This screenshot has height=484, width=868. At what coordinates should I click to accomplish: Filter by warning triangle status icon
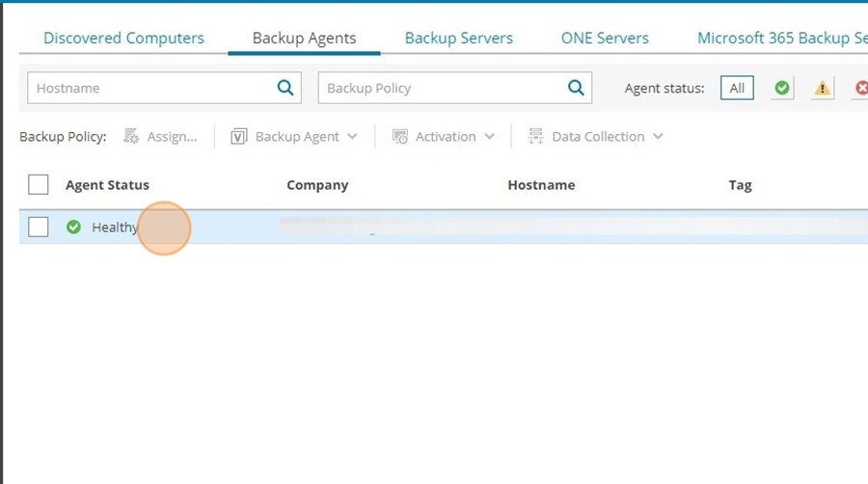pyautogui.click(x=822, y=88)
